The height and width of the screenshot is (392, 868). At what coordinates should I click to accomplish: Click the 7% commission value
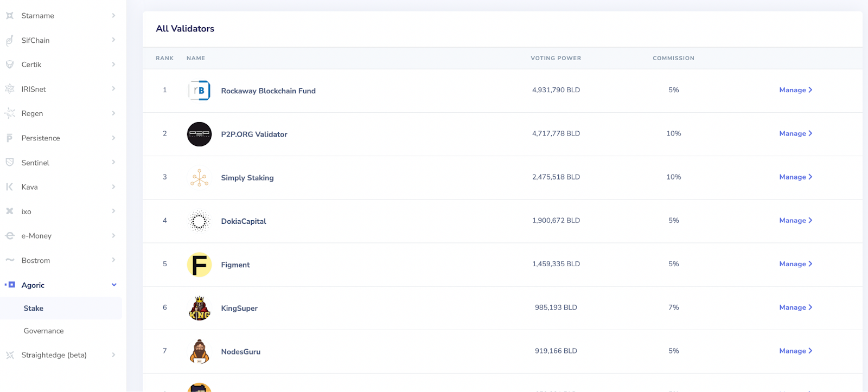click(674, 307)
